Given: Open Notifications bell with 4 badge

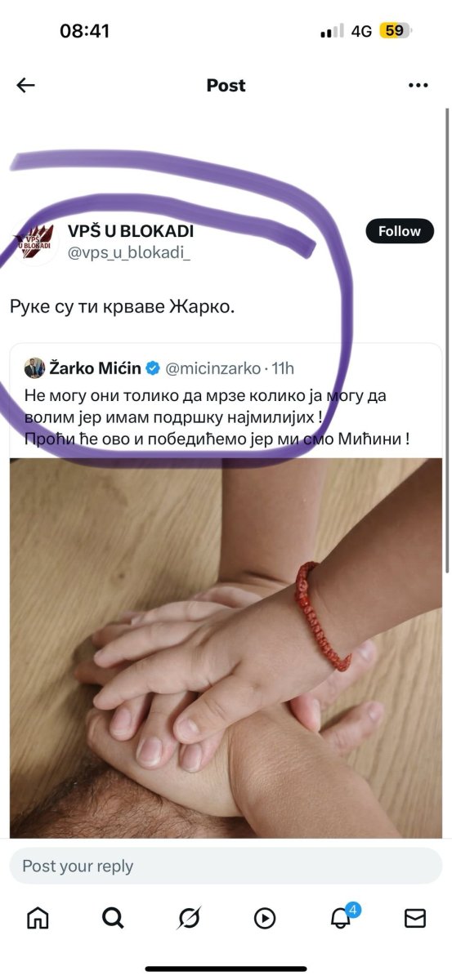Looking at the screenshot, I should (342, 916).
